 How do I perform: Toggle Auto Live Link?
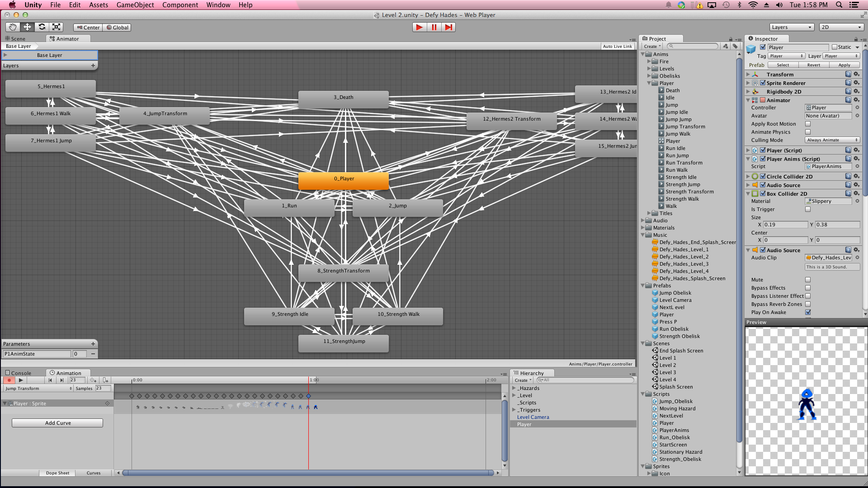click(618, 46)
